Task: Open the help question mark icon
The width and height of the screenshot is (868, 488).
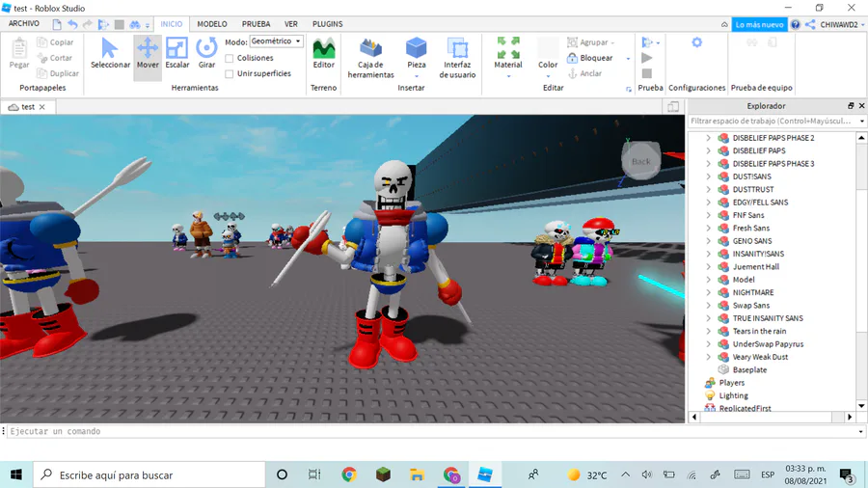Action: (796, 24)
